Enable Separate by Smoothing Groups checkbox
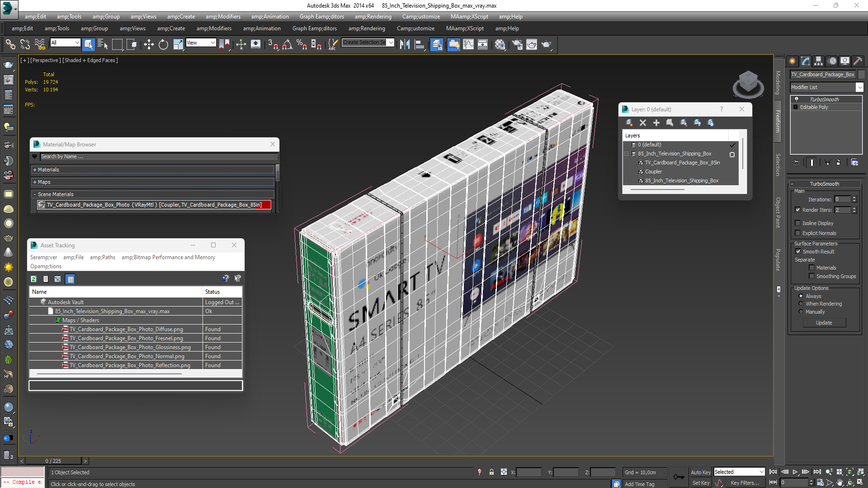Image resolution: width=868 pixels, height=488 pixels. click(x=812, y=276)
